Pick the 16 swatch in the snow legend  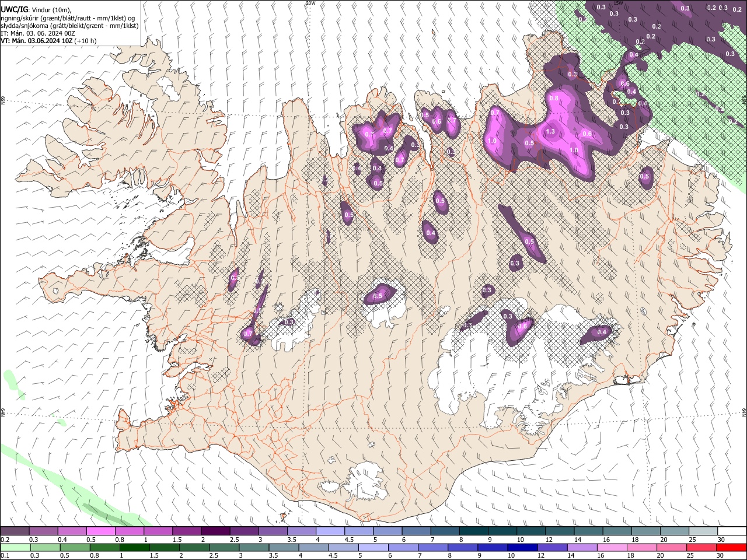pos(617,531)
